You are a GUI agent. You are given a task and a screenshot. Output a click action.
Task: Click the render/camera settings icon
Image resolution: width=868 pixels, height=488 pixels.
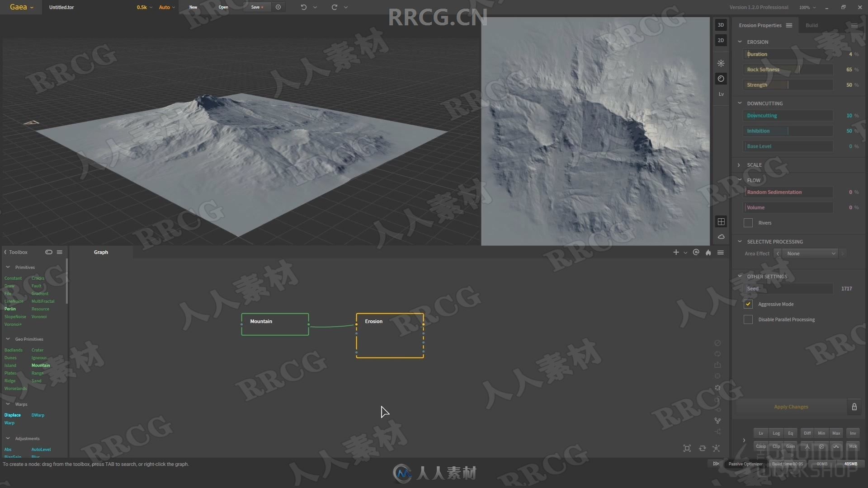point(720,78)
